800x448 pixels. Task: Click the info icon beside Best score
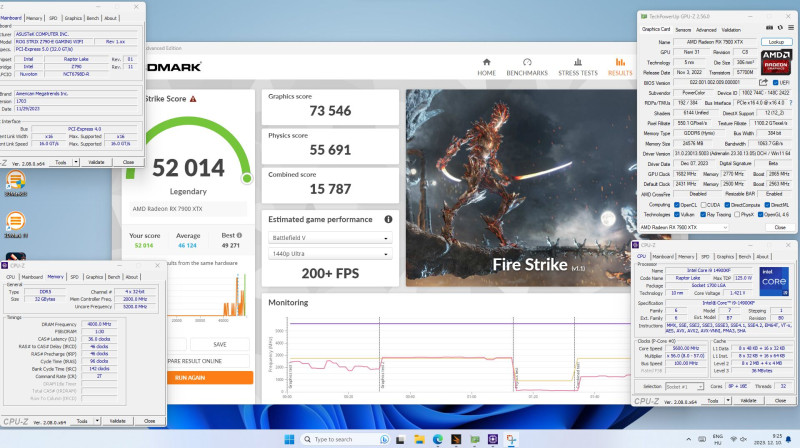239,235
